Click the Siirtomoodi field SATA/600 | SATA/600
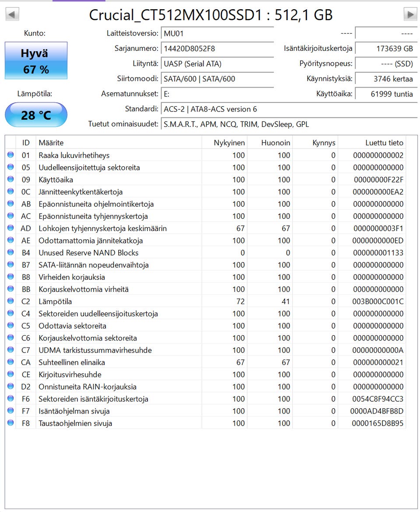Viewport: 420px width, 512px height. point(217,79)
